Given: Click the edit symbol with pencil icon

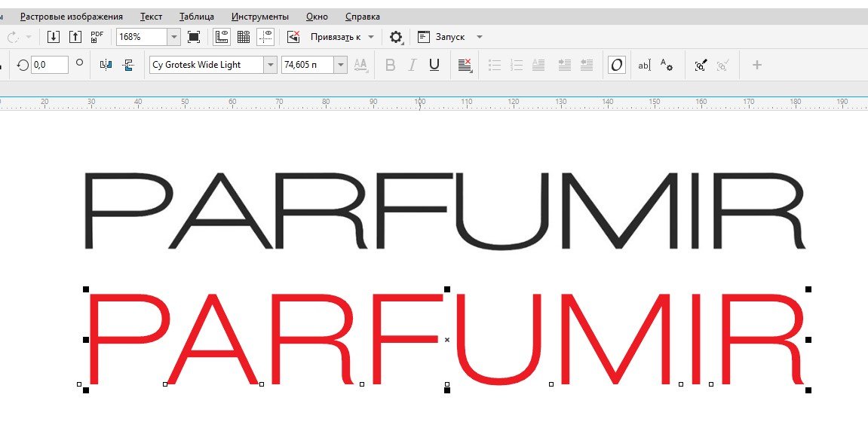Looking at the screenshot, I should [x=701, y=65].
